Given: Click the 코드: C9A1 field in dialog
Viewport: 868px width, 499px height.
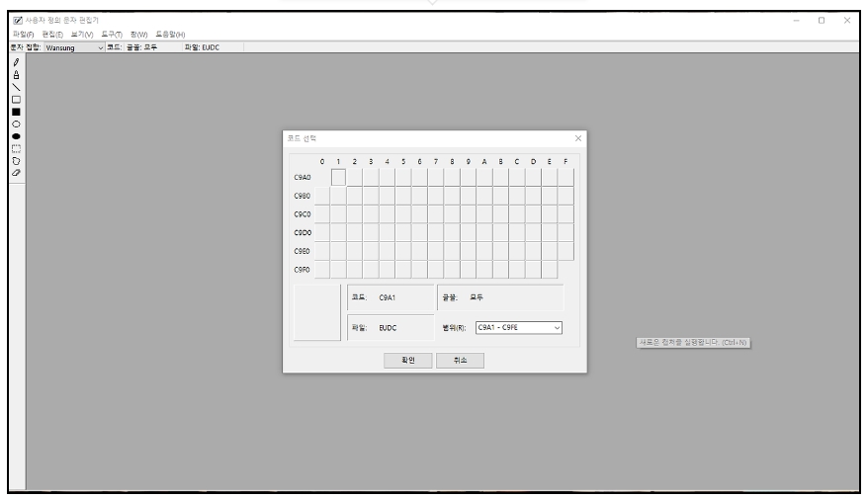Looking at the screenshot, I should [x=391, y=297].
